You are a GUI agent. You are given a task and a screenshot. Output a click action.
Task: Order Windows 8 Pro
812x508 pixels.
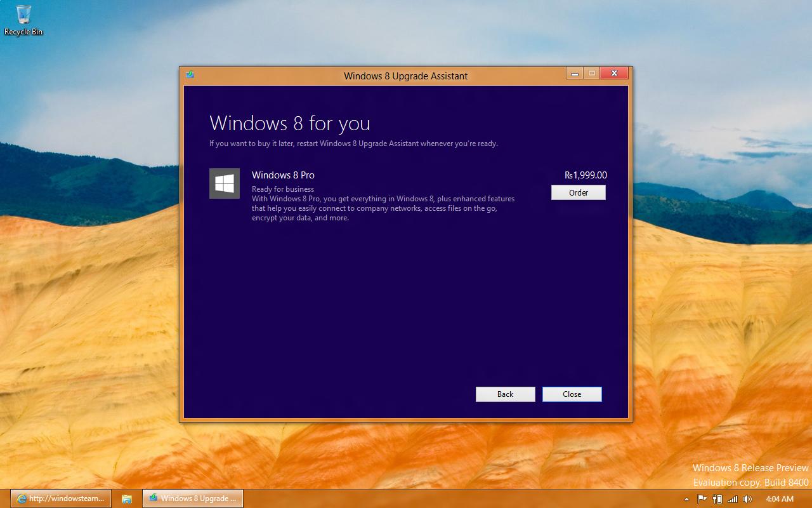578,192
